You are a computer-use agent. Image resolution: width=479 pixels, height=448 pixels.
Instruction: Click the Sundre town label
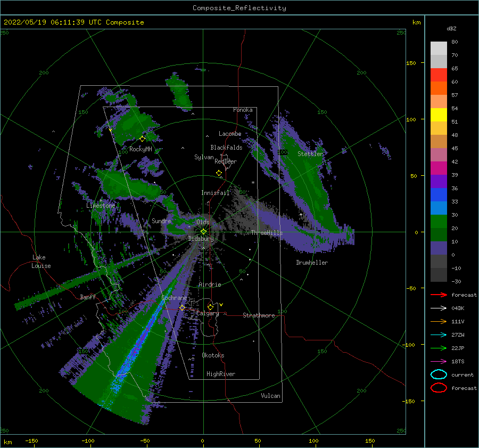pos(161,221)
